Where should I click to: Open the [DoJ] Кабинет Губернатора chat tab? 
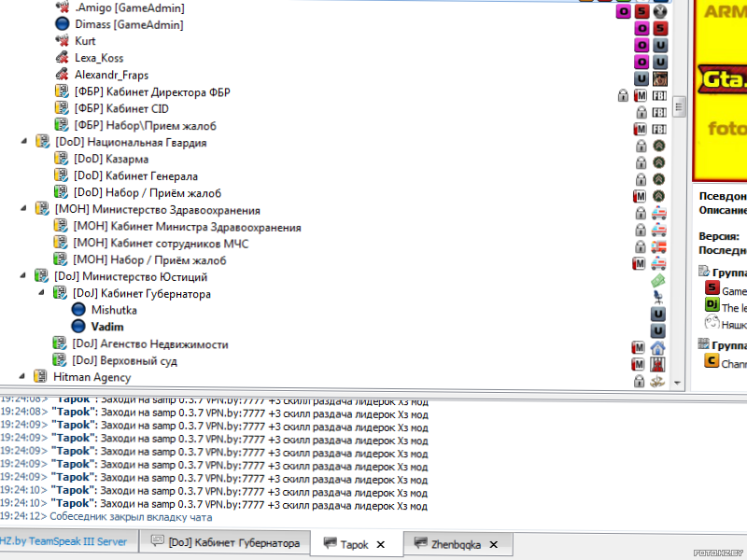225,543
